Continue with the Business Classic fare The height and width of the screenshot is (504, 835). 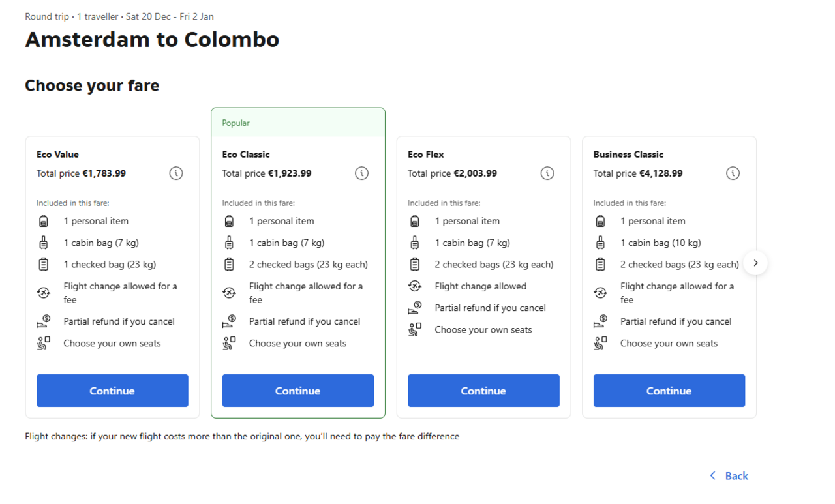[669, 391]
